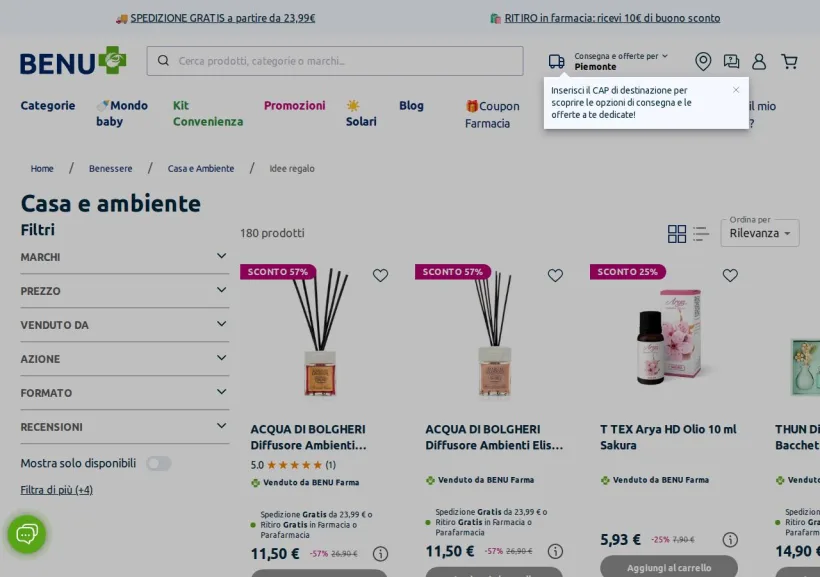This screenshot has height=577, width=820.
Task: Click the product search input field
Action: point(335,61)
